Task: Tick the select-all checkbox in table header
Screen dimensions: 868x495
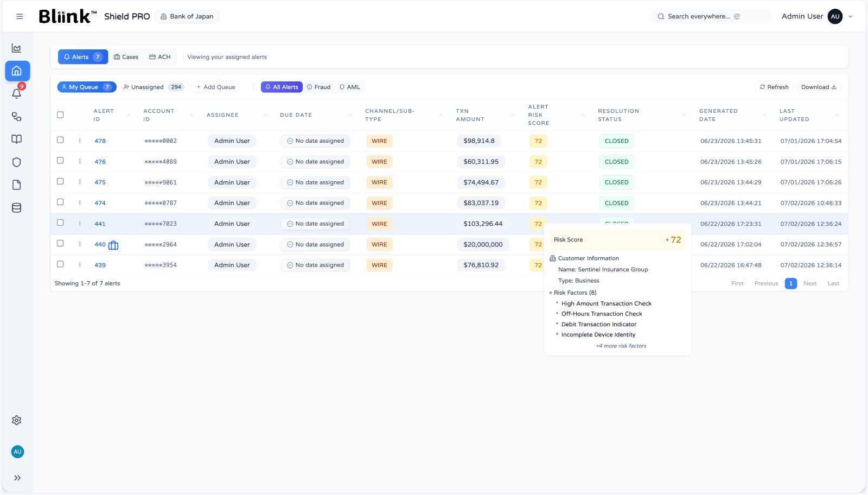Action: [x=60, y=115]
